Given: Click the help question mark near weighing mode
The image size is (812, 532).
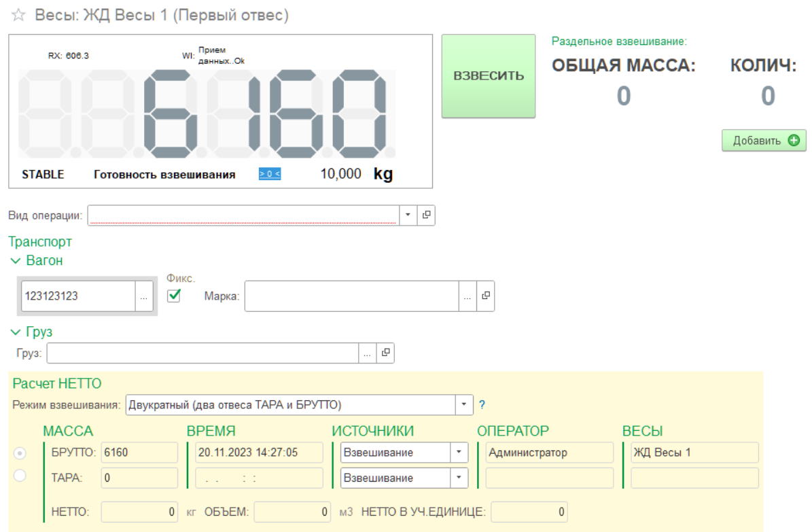Looking at the screenshot, I should click(x=482, y=405).
